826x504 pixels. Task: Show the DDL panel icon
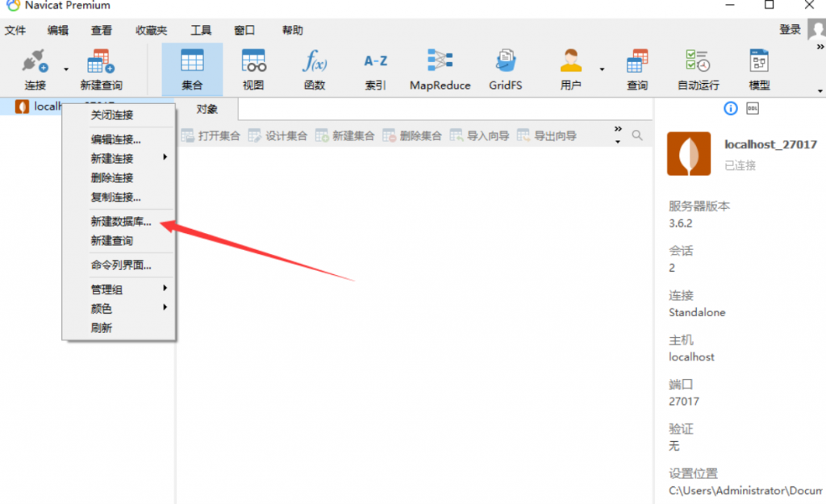[x=752, y=108]
